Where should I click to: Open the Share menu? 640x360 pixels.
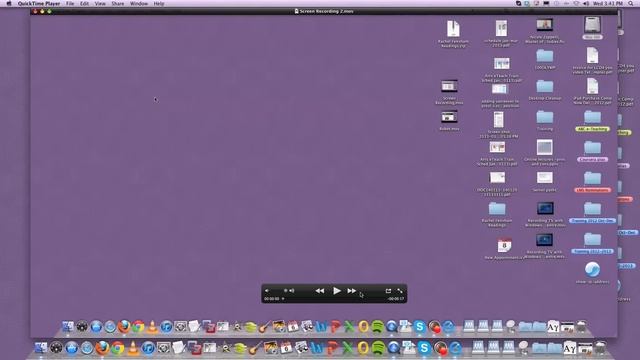coord(118,3)
